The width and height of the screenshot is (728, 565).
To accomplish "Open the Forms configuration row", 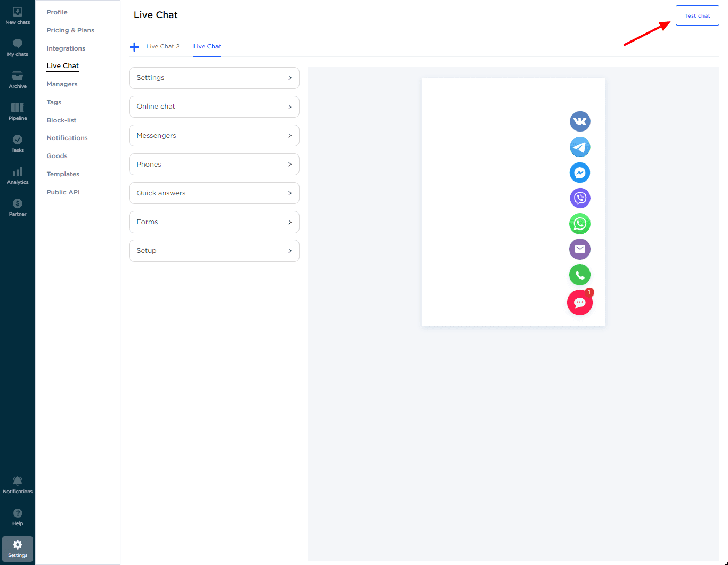I will coord(214,222).
